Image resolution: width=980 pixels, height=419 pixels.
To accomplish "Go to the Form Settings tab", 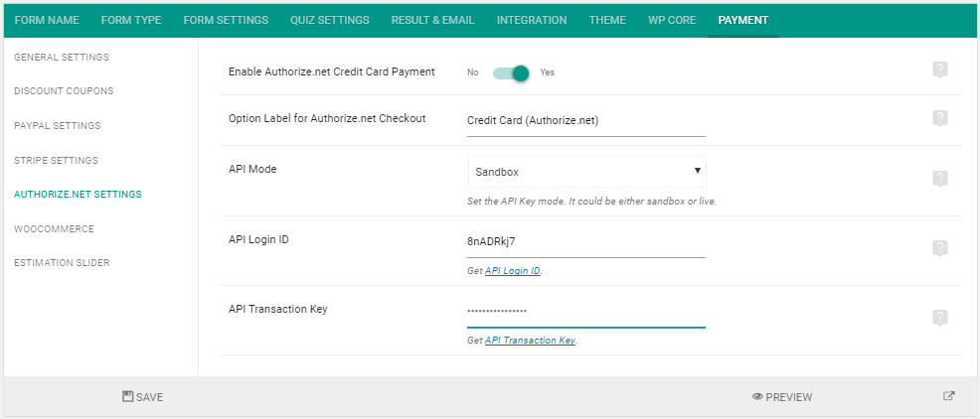I will point(226,20).
